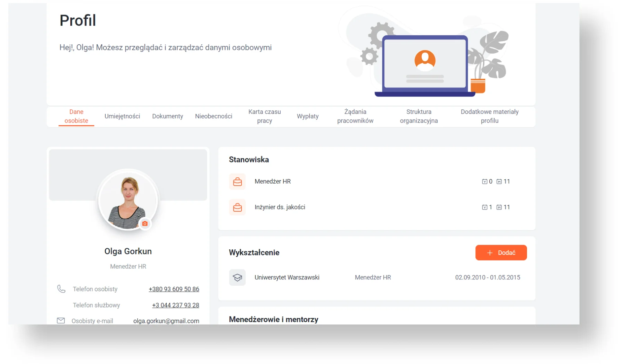Viewport: 624px width, 364px height.
Task: Click the camera icon on profile photo
Action: coord(145,224)
